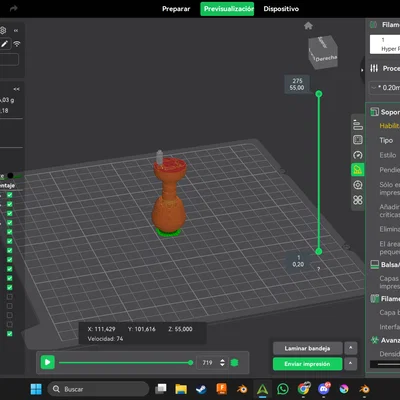Open the strength settings tab icon
The height and width of the screenshot is (400, 400).
click(358, 140)
